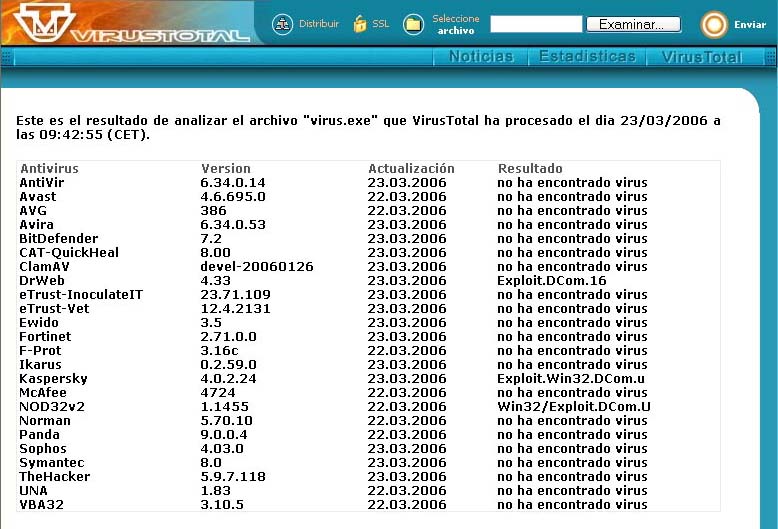The width and height of the screenshot is (778, 529).
Task: Select the DrWeb row name
Action: [42, 280]
